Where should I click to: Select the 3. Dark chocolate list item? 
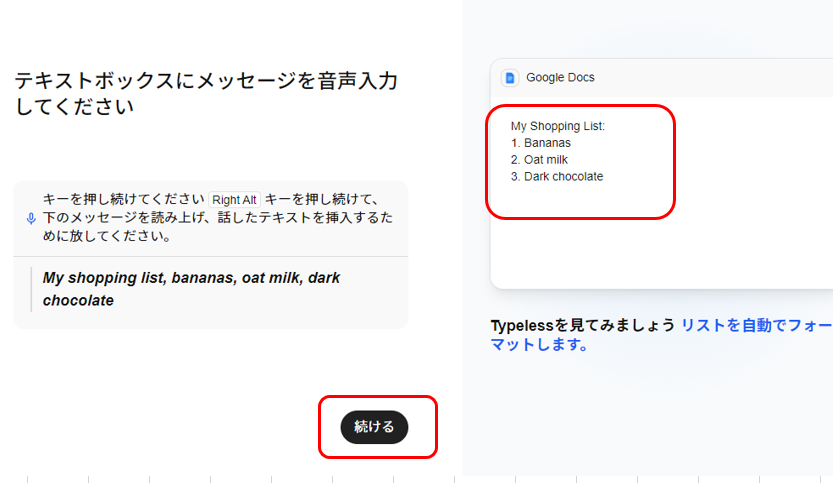click(557, 177)
